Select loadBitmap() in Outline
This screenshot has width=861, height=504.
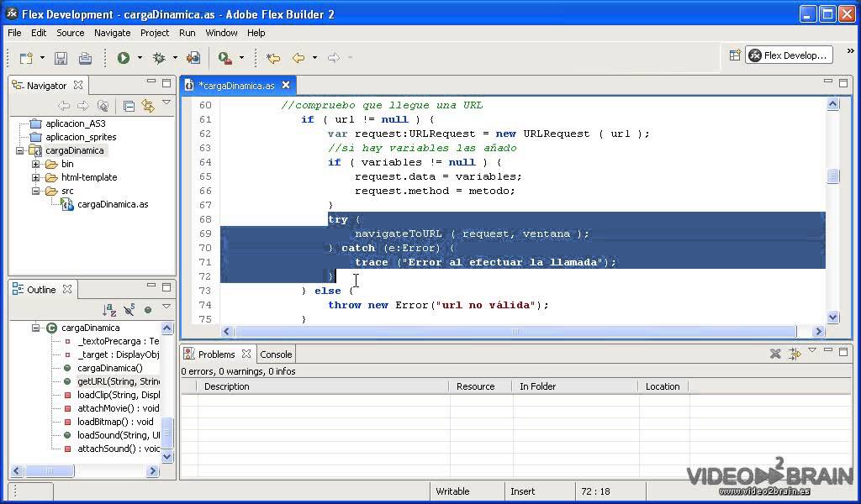[x=115, y=422]
